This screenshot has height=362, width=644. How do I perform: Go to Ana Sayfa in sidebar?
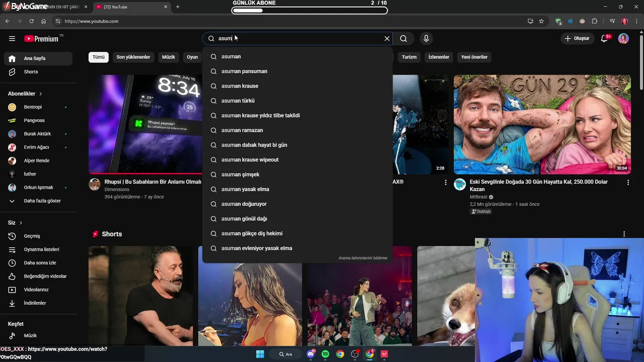pos(38,58)
